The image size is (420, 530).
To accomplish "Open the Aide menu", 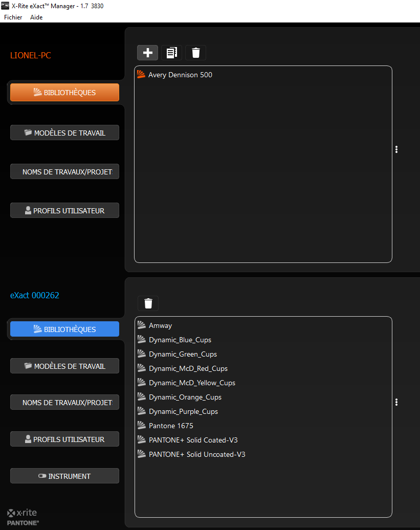I will (x=36, y=17).
